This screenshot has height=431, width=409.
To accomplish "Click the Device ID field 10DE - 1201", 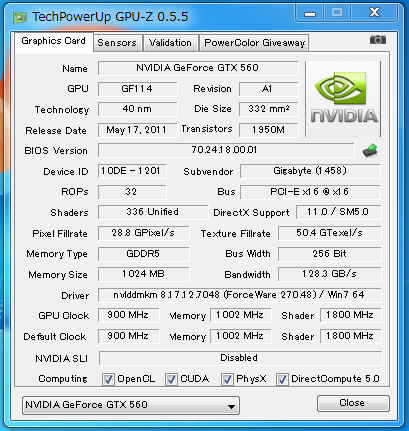I will (132, 171).
